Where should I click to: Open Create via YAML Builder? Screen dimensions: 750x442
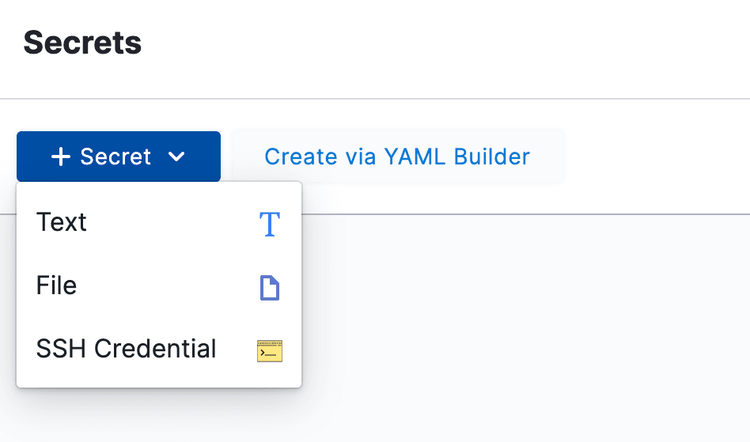[397, 157]
